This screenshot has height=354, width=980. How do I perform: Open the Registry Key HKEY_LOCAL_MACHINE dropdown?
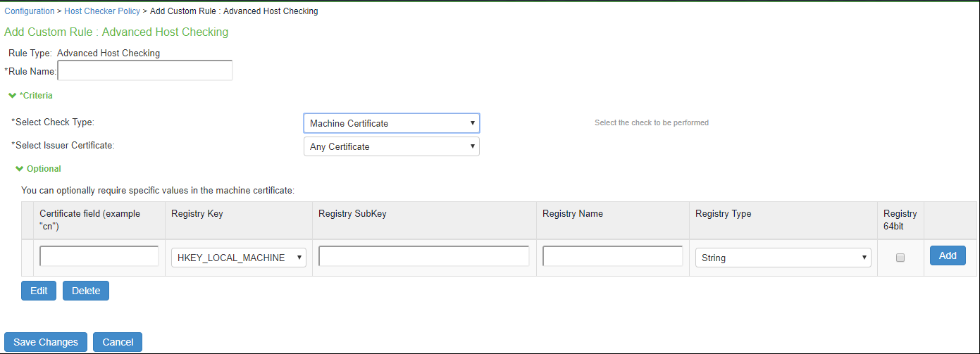(239, 258)
